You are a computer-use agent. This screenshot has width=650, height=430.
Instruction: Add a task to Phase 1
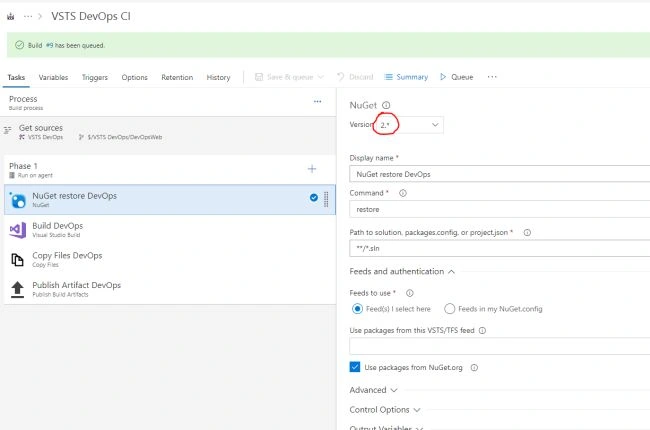click(x=312, y=169)
